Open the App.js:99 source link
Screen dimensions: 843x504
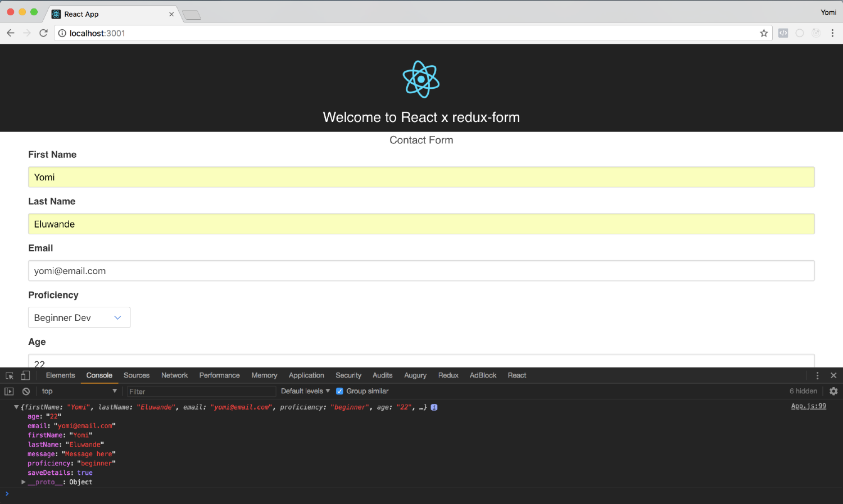(808, 406)
